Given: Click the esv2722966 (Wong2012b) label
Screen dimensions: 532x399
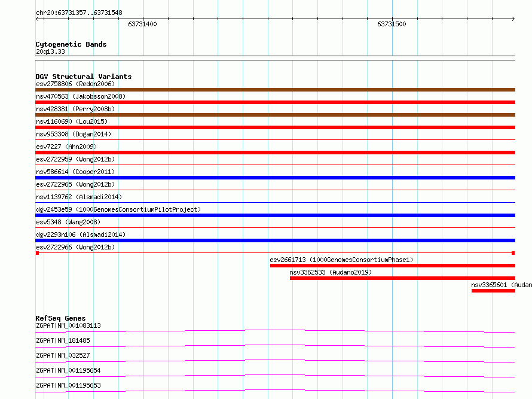Looking at the screenshot, I should coord(75,247).
